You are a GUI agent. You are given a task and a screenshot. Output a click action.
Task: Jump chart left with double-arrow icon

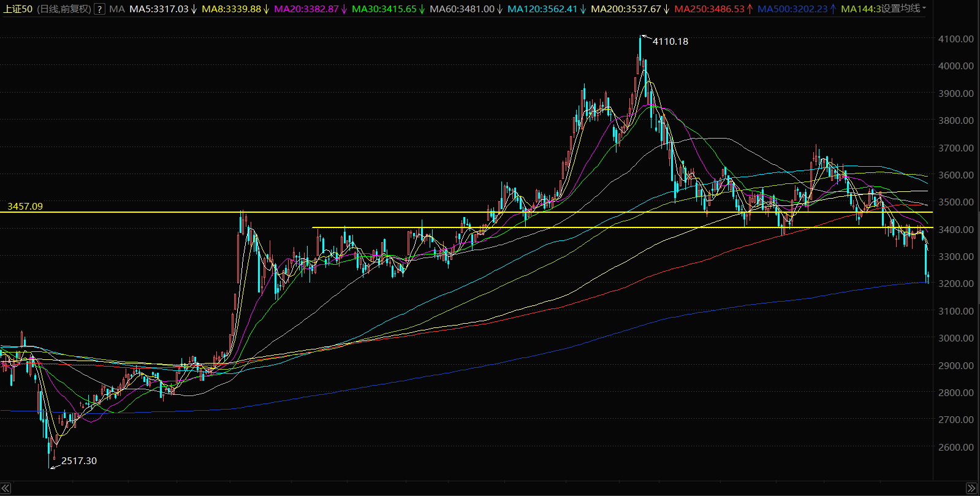pyautogui.click(x=6, y=488)
